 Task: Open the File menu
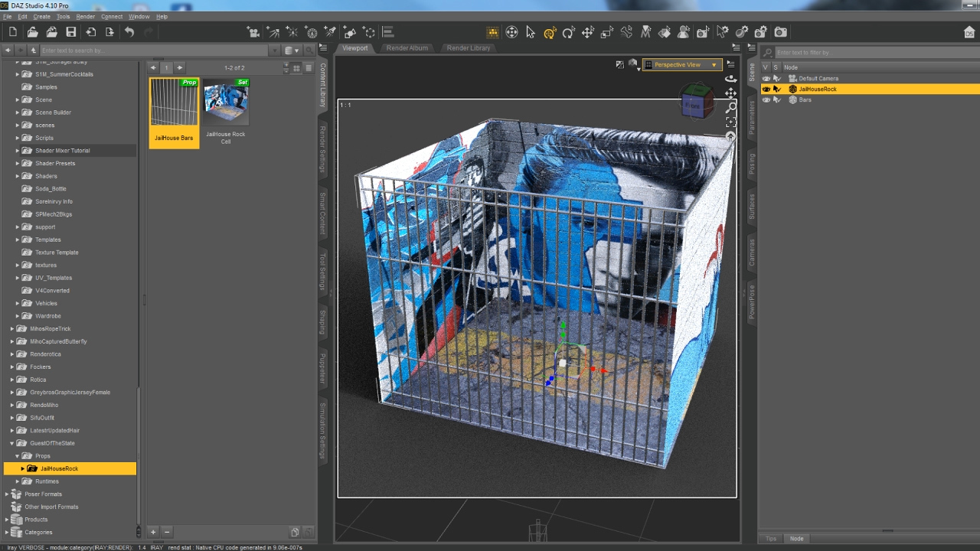[8, 16]
